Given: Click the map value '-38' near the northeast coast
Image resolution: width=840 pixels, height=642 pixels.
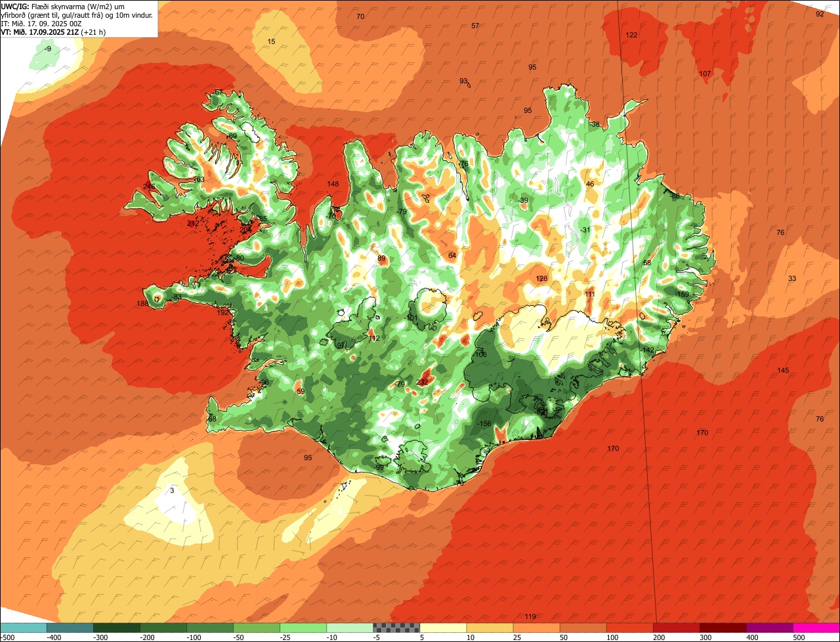Looking at the screenshot, I should [595, 124].
